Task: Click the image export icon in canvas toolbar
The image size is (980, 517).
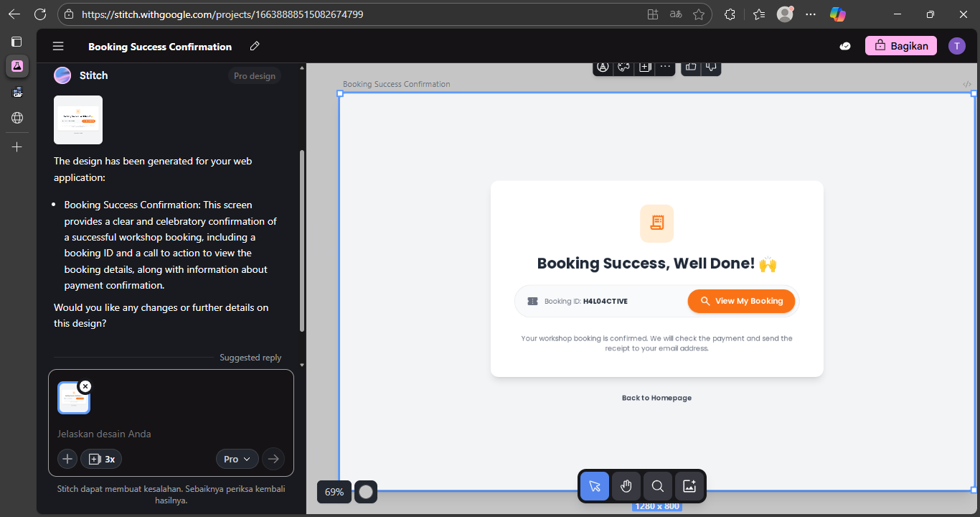Action: click(689, 486)
